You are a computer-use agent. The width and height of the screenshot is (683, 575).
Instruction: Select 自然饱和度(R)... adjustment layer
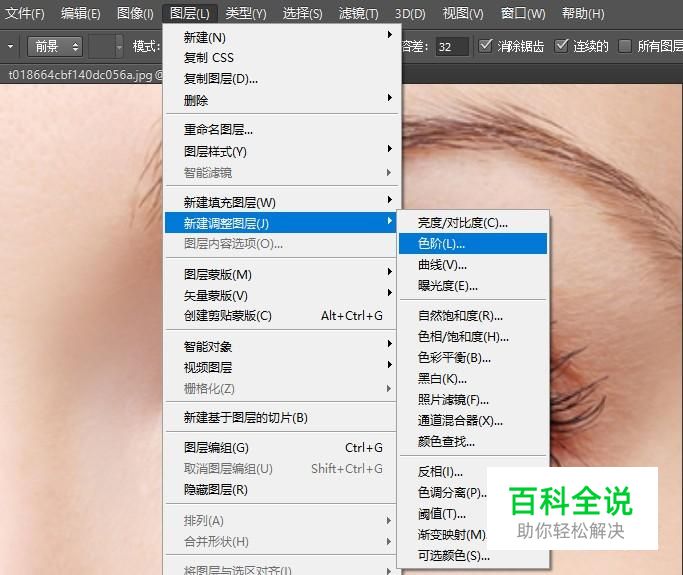(x=473, y=315)
